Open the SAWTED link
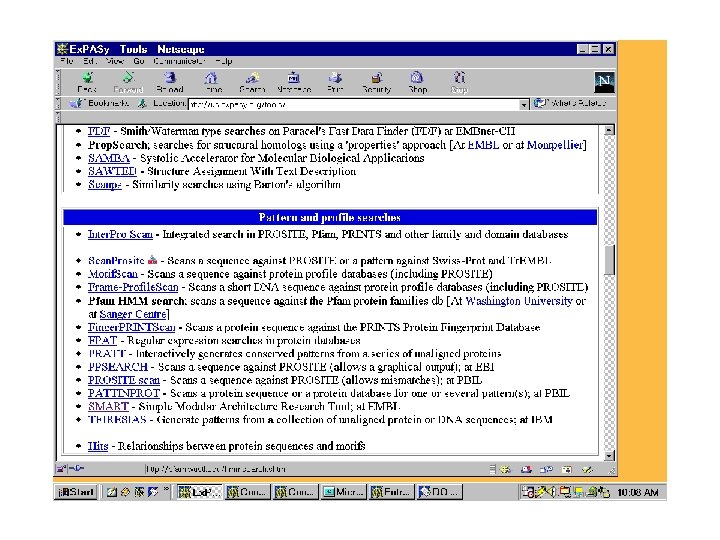 click(x=112, y=171)
